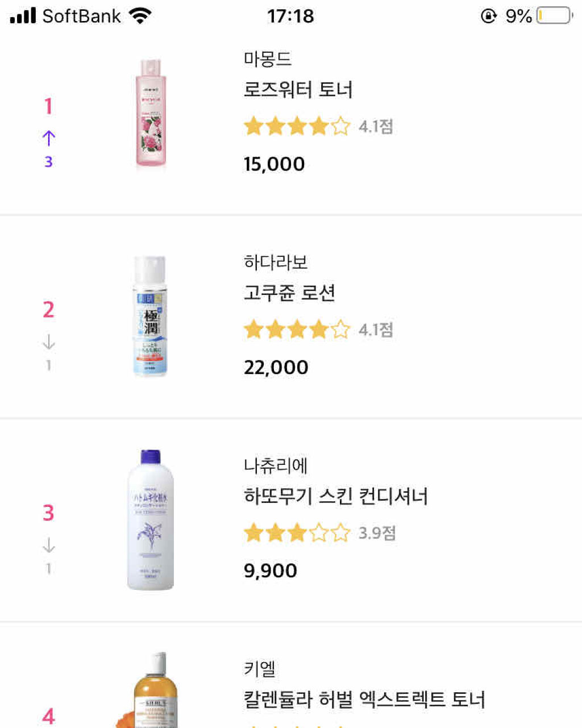Tap the 하다라보 brand label

point(275,262)
